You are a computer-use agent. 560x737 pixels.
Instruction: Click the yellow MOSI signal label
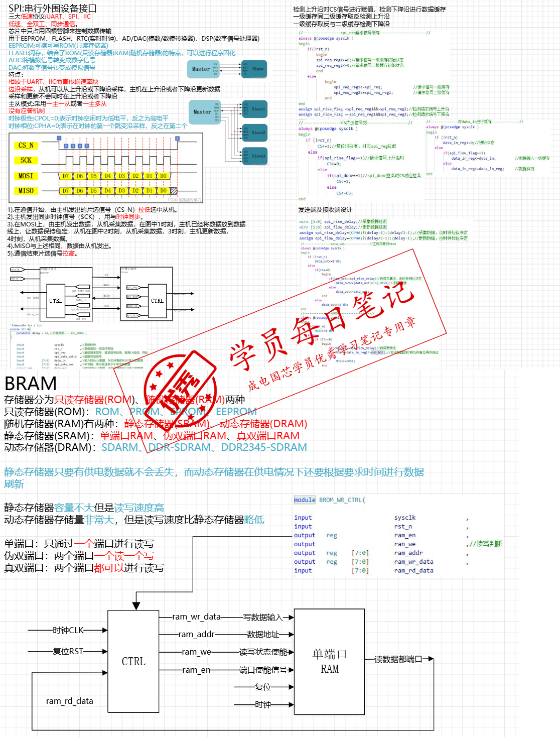[x=26, y=176]
